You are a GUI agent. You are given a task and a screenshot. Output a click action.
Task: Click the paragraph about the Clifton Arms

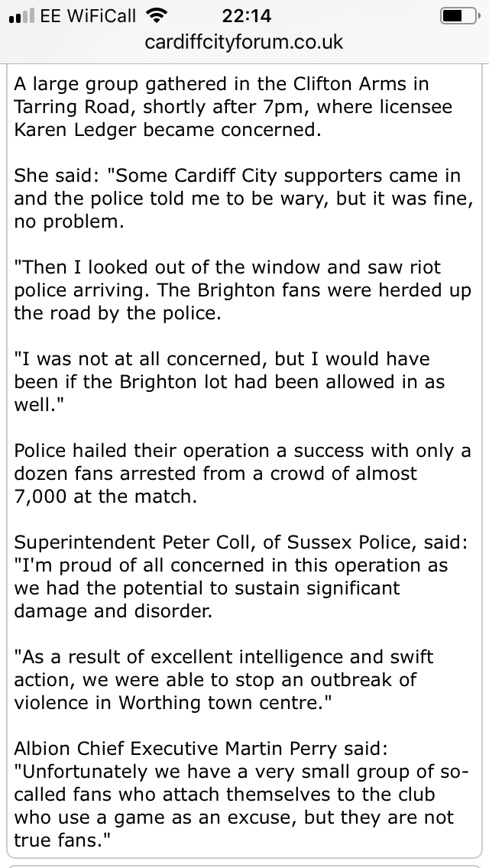[232, 107]
